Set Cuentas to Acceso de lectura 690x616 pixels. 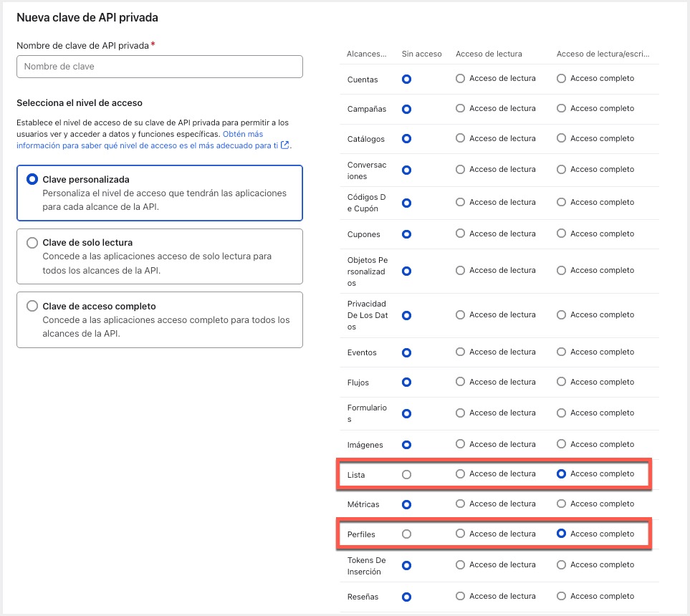click(x=461, y=79)
